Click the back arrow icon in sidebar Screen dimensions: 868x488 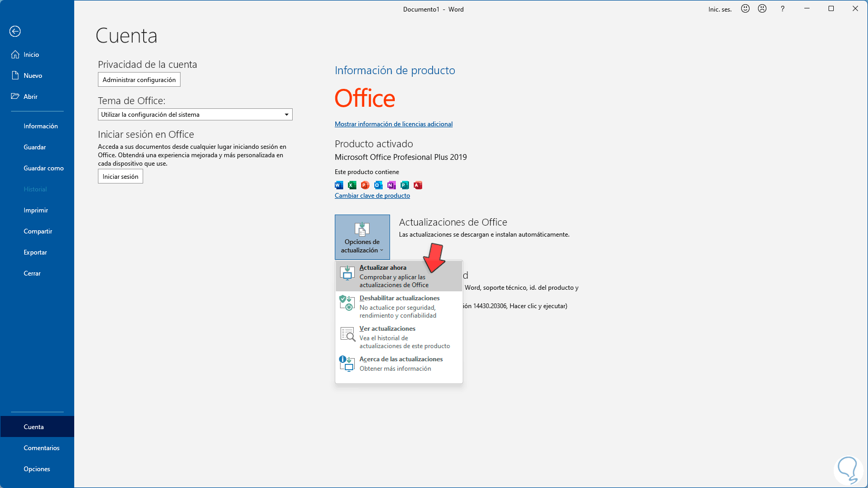(x=15, y=32)
